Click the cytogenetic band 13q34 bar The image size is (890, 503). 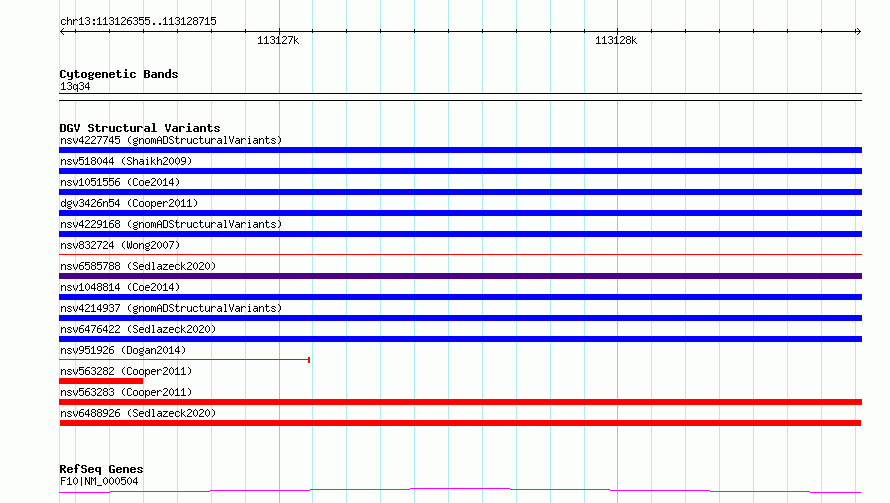460,97
